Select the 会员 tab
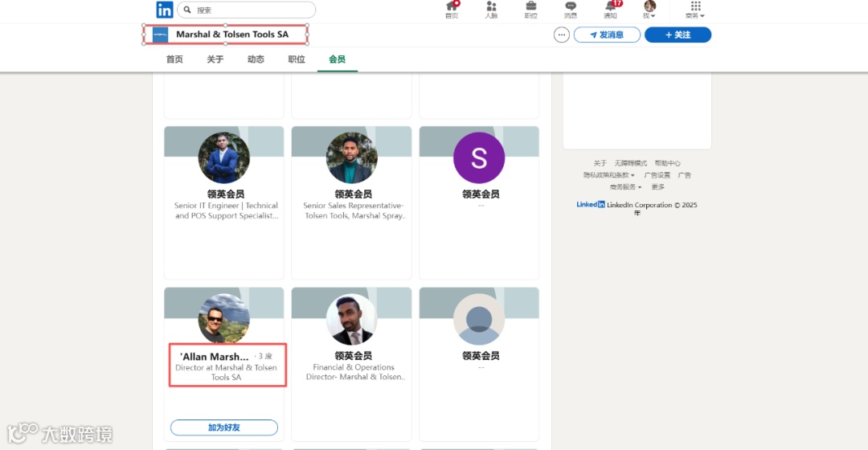This screenshot has height=450, width=868. coord(337,59)
